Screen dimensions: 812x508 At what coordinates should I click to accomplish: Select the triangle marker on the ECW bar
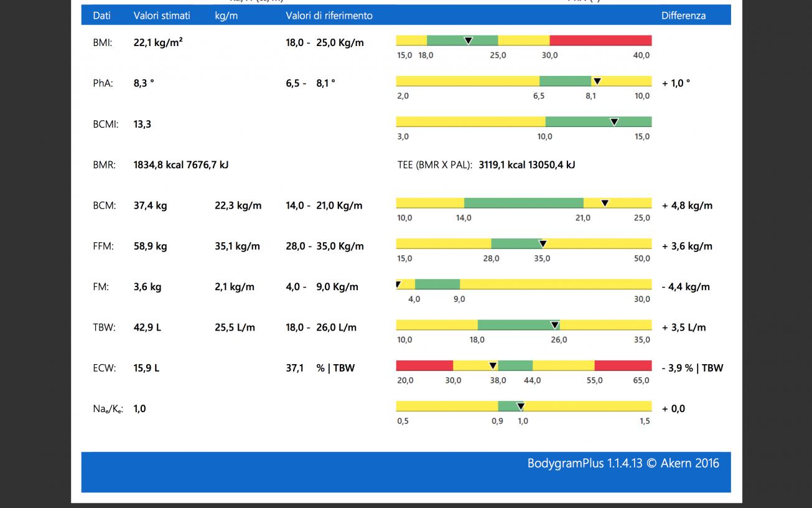pyautogui.click(x=493, y=365)
